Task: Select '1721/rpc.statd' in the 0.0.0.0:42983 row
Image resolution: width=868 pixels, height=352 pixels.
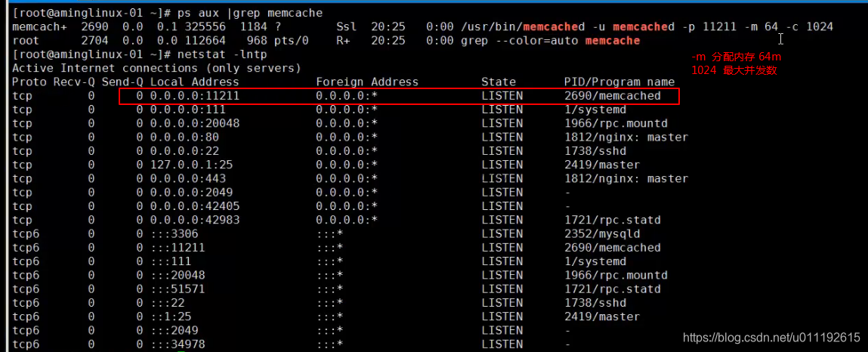Action: [x=612, y=221]
